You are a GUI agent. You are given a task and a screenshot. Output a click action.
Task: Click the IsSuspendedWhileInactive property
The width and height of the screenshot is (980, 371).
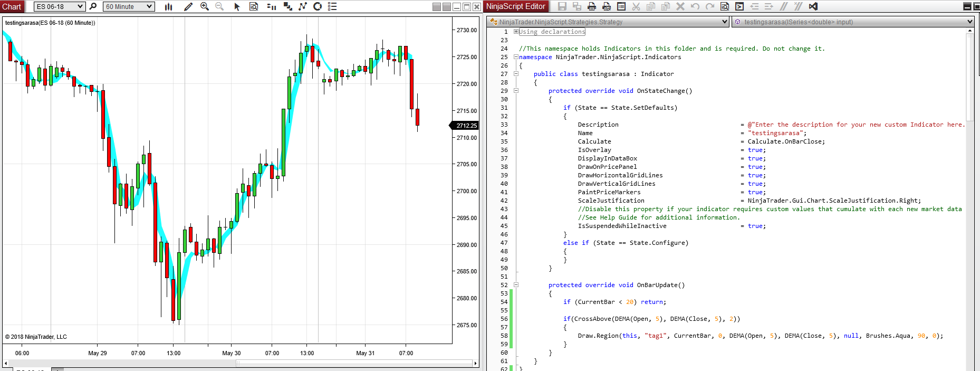click(622, 226)
